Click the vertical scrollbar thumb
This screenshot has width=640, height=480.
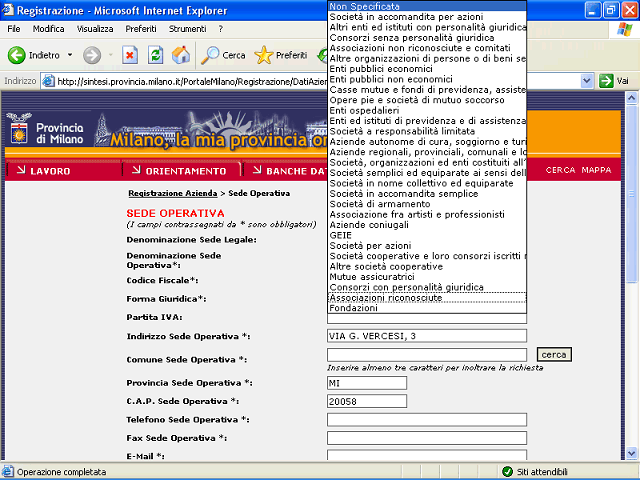tap(631, 193)
